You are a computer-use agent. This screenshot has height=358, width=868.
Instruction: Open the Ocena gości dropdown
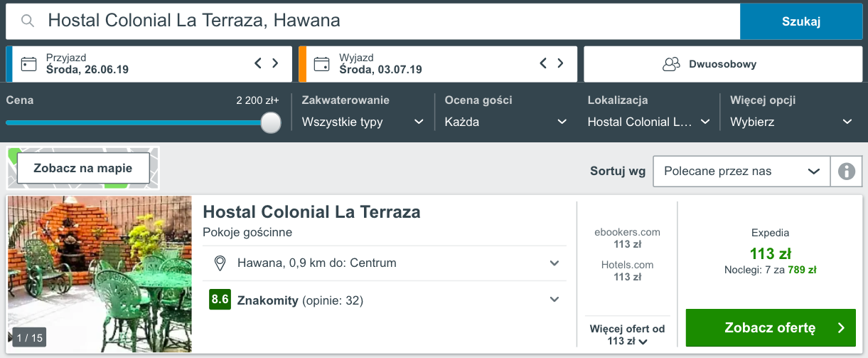pos(505,122)
